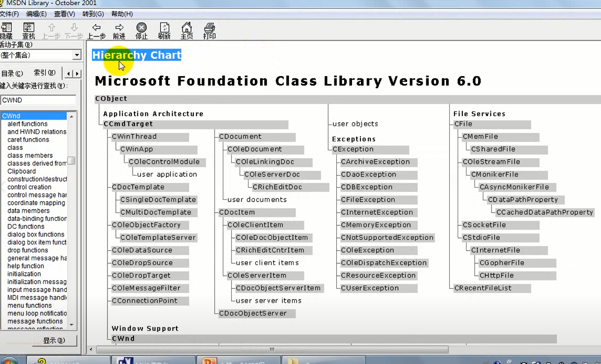The width and height of the screenshot is (601, 364).
Task: Open the CDocument class link
Action: point(240,137)
